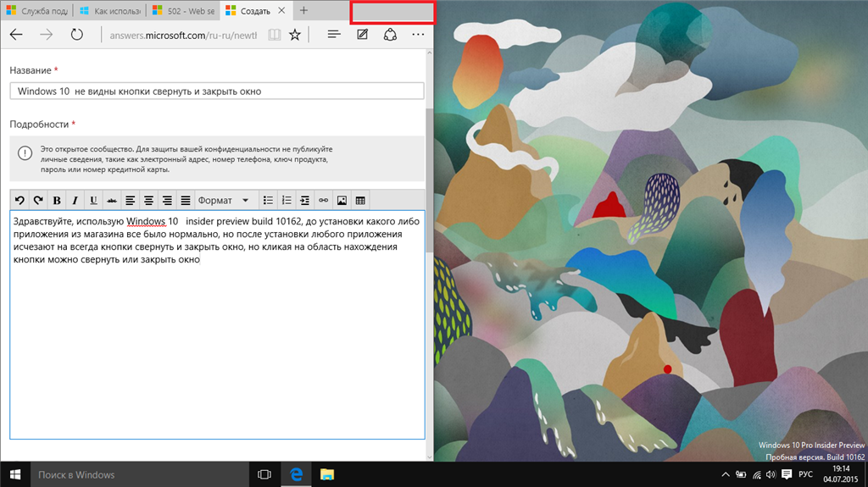The width and height of the screenshot is (868, 487).
Task: Open File Explorer from taskbar
Action: pos(327,474)
